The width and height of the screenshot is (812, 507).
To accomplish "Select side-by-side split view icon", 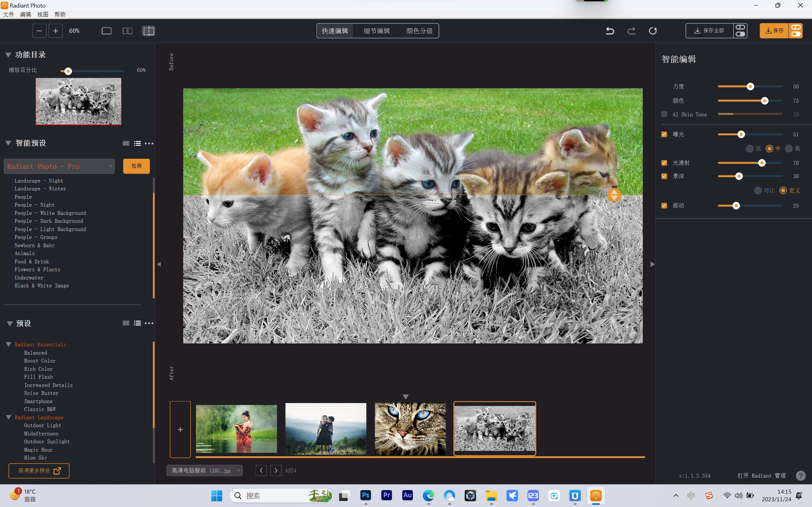I will 127,31.
